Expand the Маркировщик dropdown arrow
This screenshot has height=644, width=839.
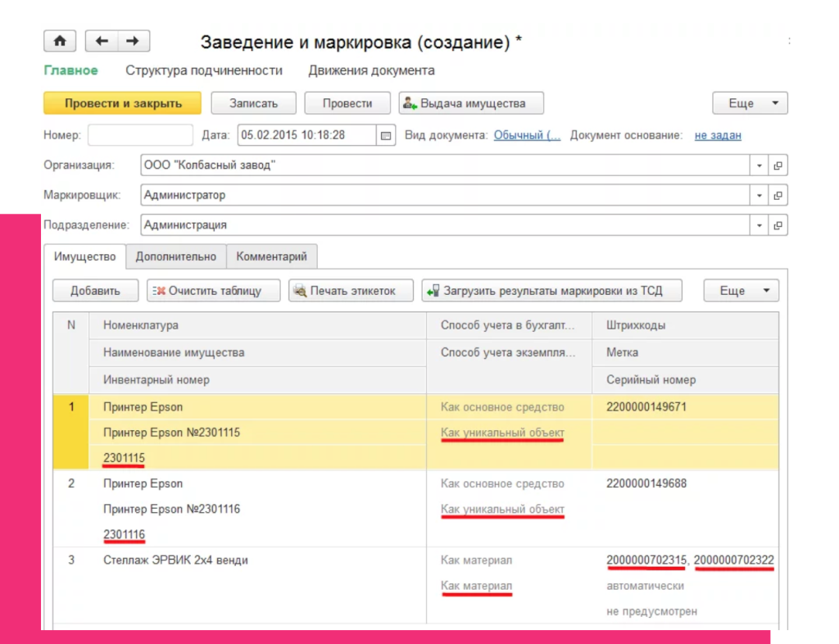[x=760, y=196]
